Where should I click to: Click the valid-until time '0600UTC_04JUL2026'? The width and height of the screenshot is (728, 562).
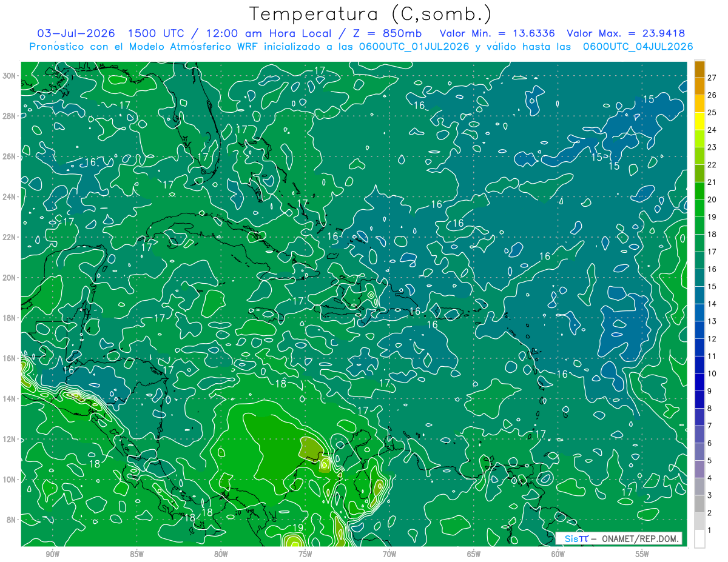(x=638, y=47)
